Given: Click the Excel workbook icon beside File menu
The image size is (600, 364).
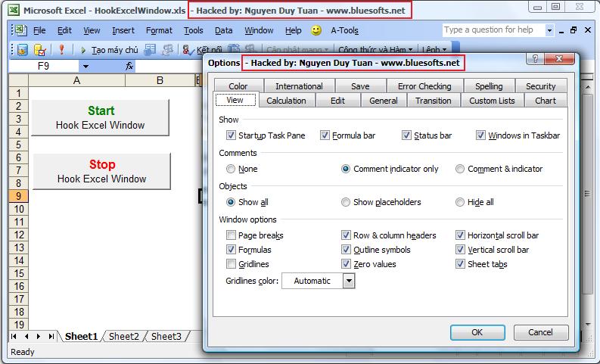Looking at the screenshot, I should pos(20,30).
